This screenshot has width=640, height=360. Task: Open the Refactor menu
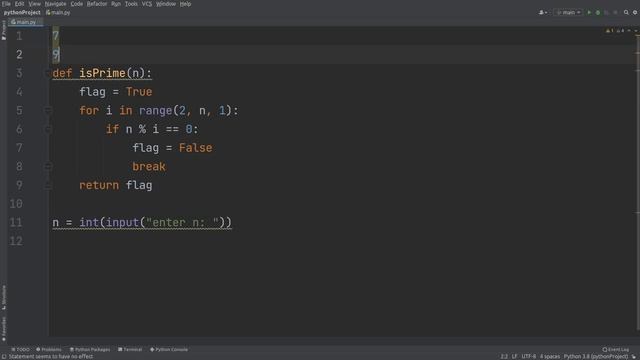point(97,4)
